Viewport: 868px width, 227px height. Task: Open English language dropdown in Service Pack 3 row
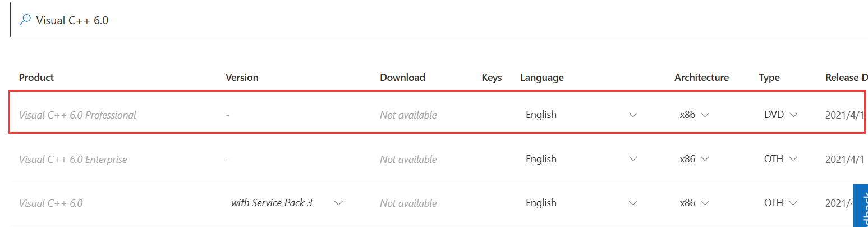click(581, 203)
